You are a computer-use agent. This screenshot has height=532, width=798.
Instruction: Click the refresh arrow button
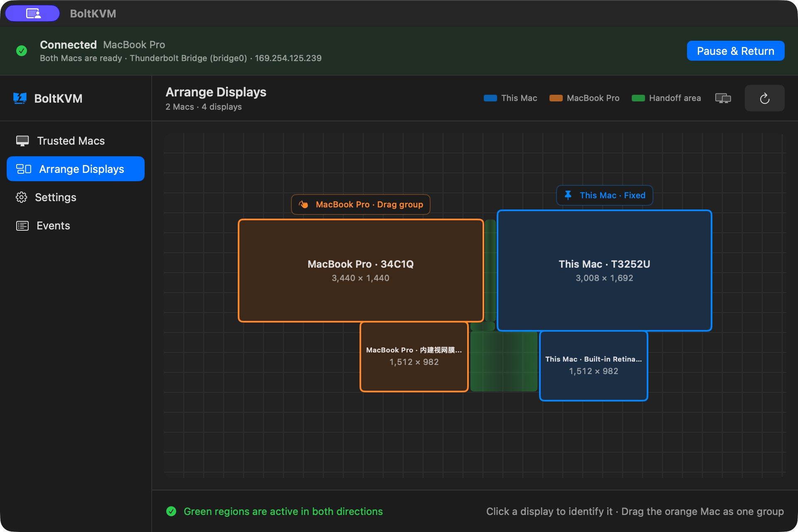point(765,98)
